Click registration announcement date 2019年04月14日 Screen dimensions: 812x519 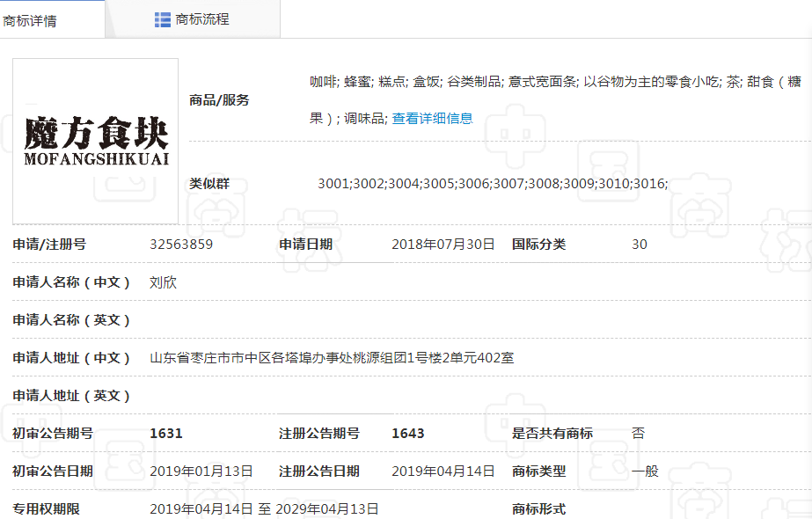pos(443,471)
